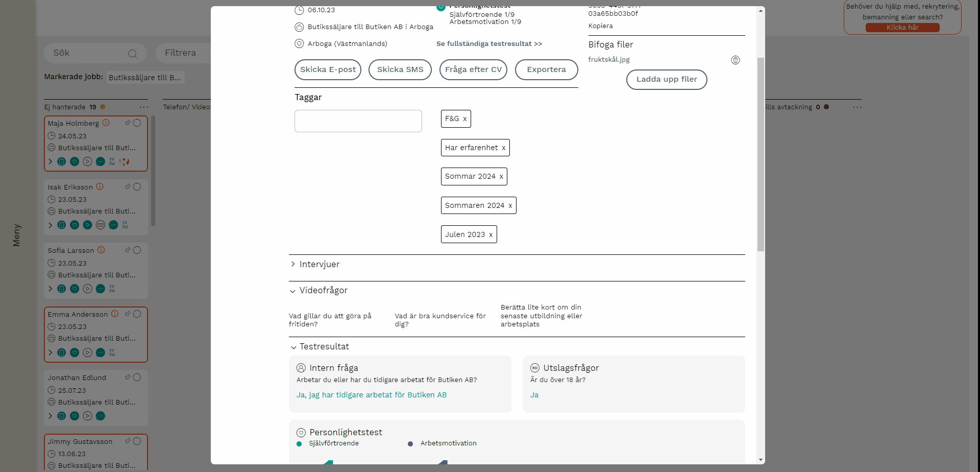This screenshot has width=980, height=472.
Task: Open info icon next to Isak Eriksson
Action: (x=100, y=187)
